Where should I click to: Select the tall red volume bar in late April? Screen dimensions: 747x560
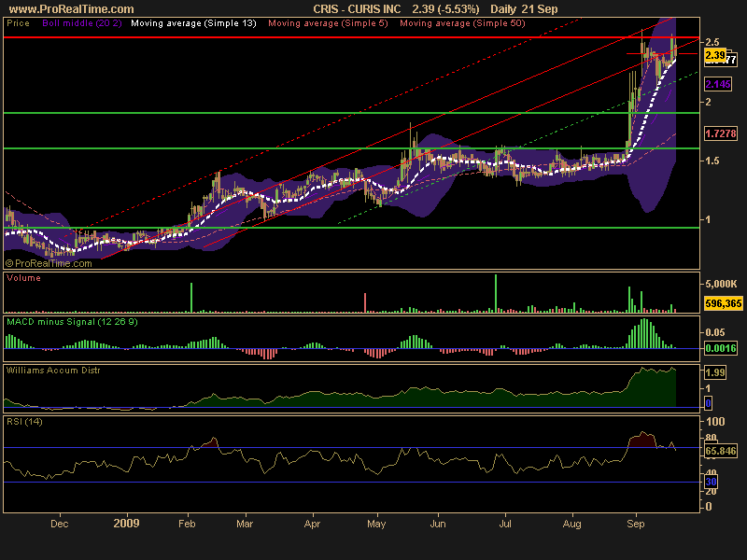point(365,302)
